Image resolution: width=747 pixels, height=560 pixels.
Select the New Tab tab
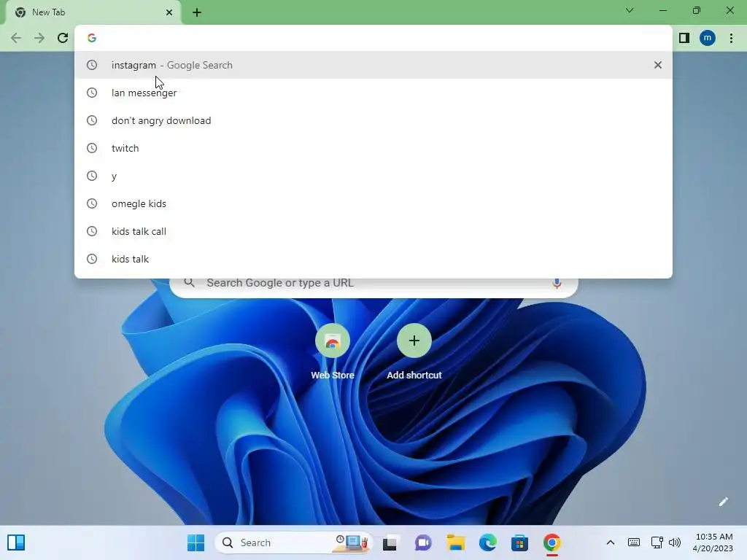(x=93, y=12)
